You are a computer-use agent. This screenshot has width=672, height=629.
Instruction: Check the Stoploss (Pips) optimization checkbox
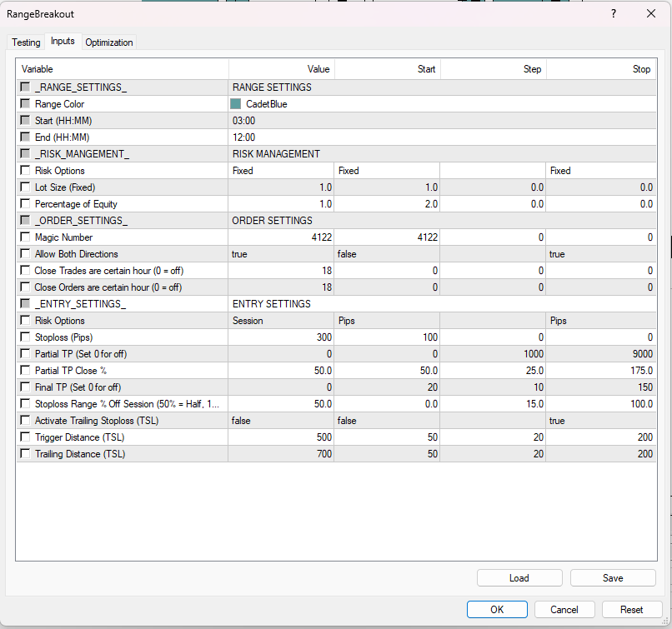pos(25,337)
